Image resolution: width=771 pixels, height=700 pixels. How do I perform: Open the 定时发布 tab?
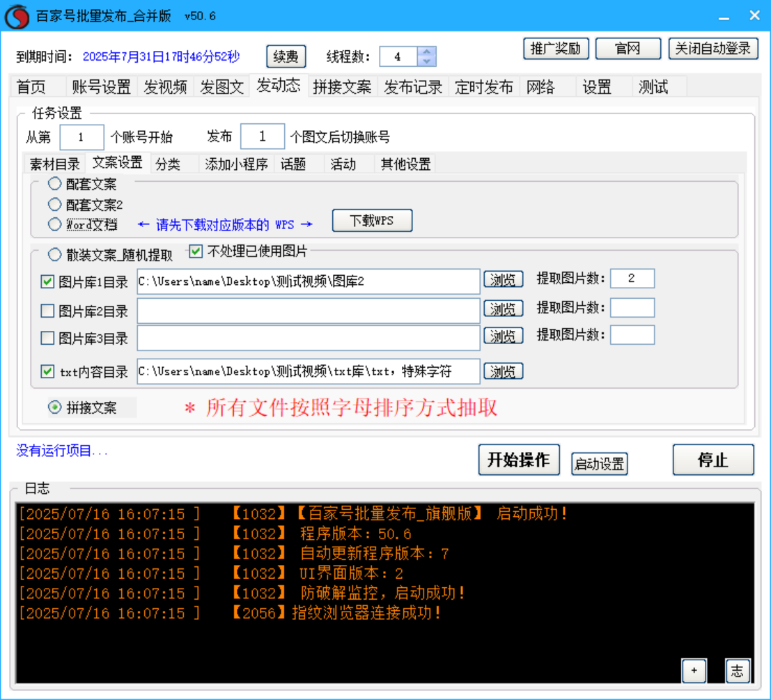484,87
